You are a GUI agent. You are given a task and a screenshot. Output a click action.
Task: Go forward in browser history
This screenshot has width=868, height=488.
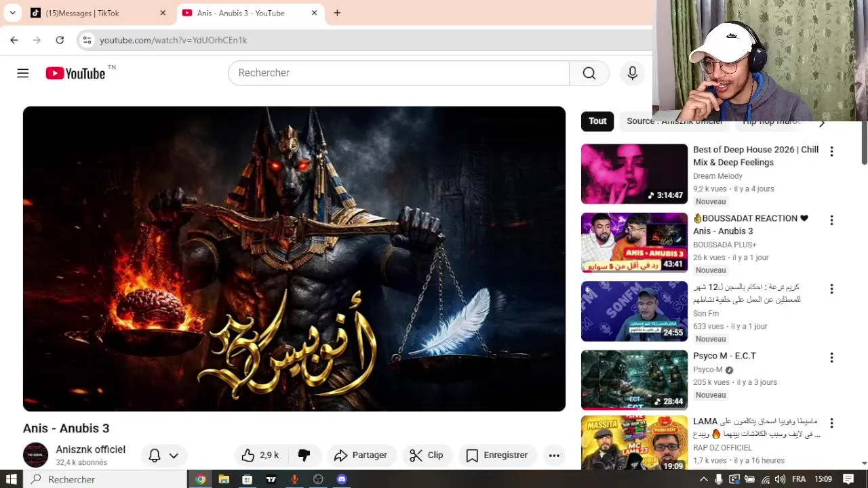(x=37, y=40)
